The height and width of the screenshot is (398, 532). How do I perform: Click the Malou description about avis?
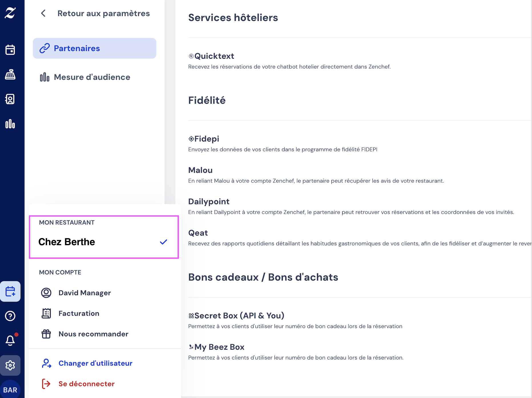pos(316,181)
